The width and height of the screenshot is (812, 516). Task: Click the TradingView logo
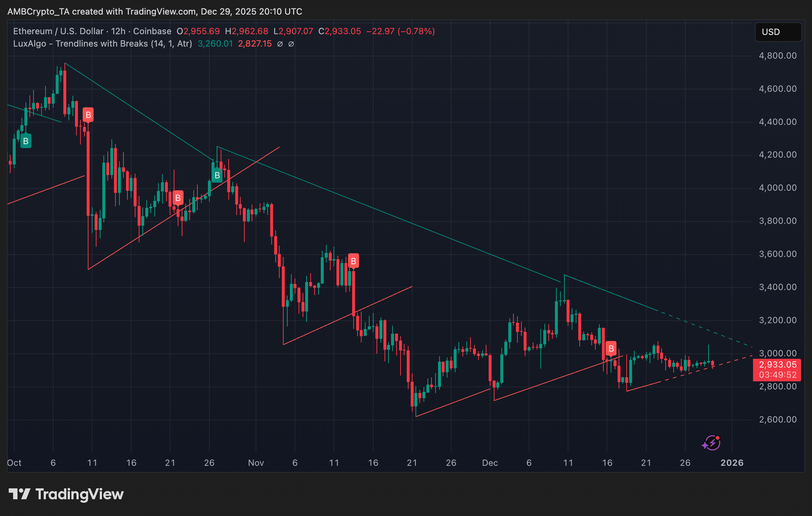(66, 494)
